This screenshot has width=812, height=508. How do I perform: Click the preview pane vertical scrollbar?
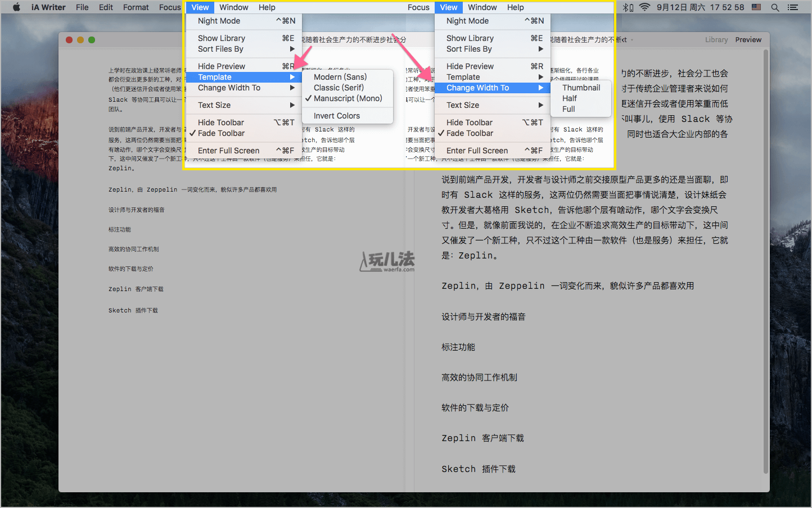[766, 262]
